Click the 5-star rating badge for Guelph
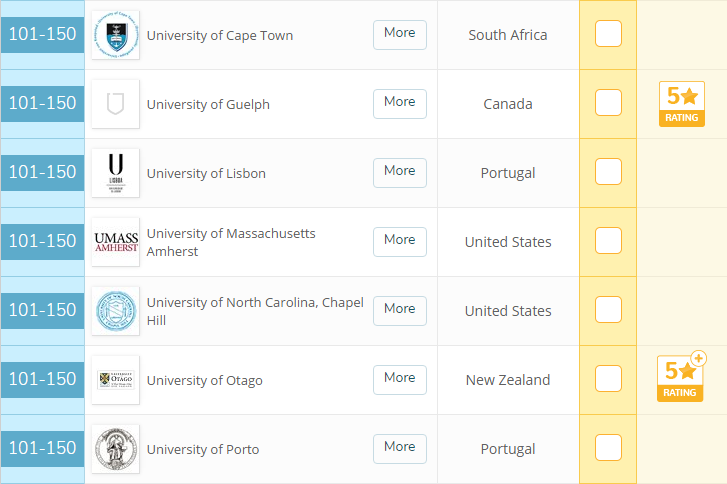 pyautogui.click(x=681, y=104)
